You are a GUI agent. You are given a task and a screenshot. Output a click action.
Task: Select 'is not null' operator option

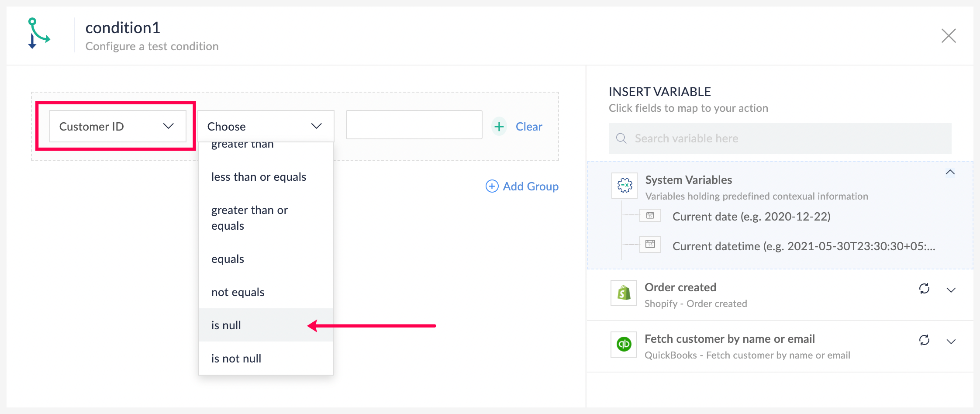coord(236,359)
